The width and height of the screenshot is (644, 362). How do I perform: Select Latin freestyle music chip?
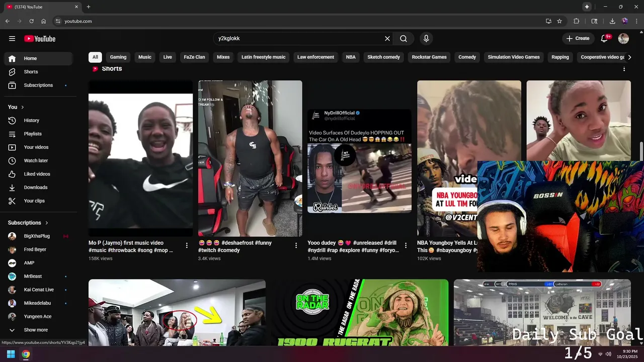tap(264, 57)
